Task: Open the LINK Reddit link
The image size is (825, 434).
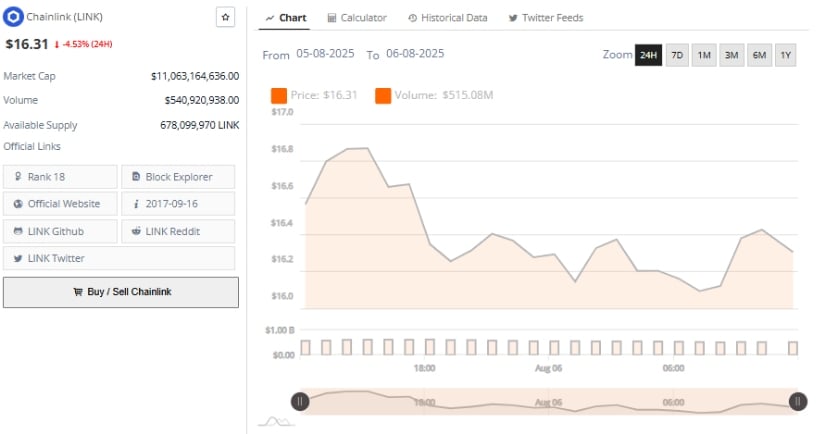Action: [178, 231]
